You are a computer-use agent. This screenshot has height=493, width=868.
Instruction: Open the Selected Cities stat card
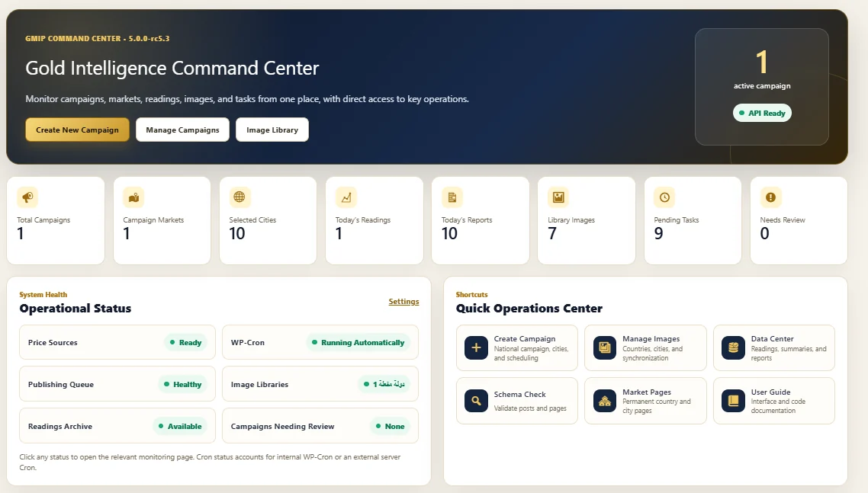pos(268,220)
